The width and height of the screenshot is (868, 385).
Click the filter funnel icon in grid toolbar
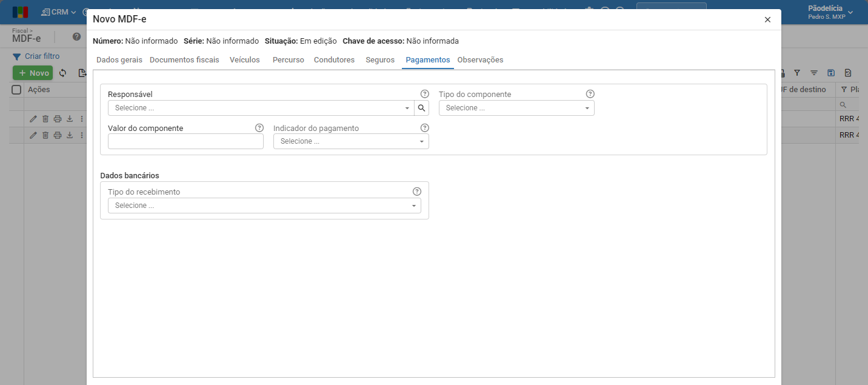pos(797,73)
